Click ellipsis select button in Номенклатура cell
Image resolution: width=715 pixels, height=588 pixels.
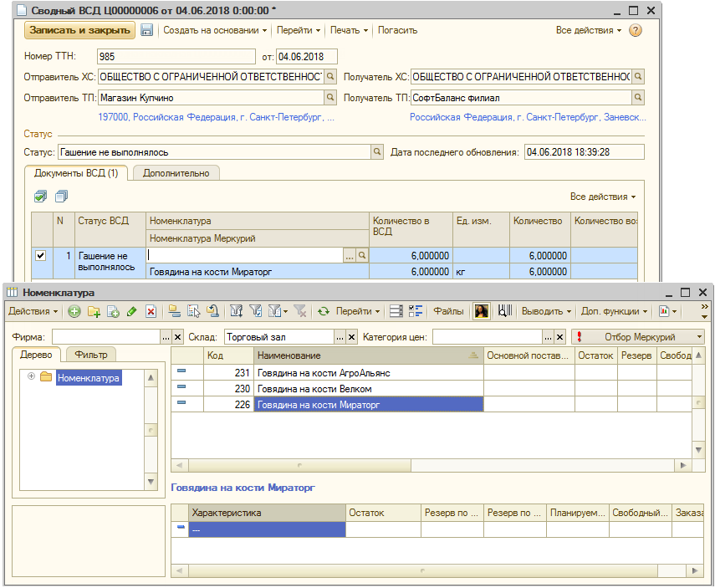[350, 255]
